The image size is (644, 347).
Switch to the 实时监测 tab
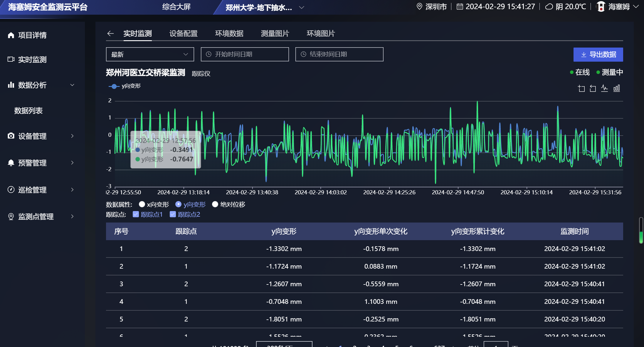137,33
